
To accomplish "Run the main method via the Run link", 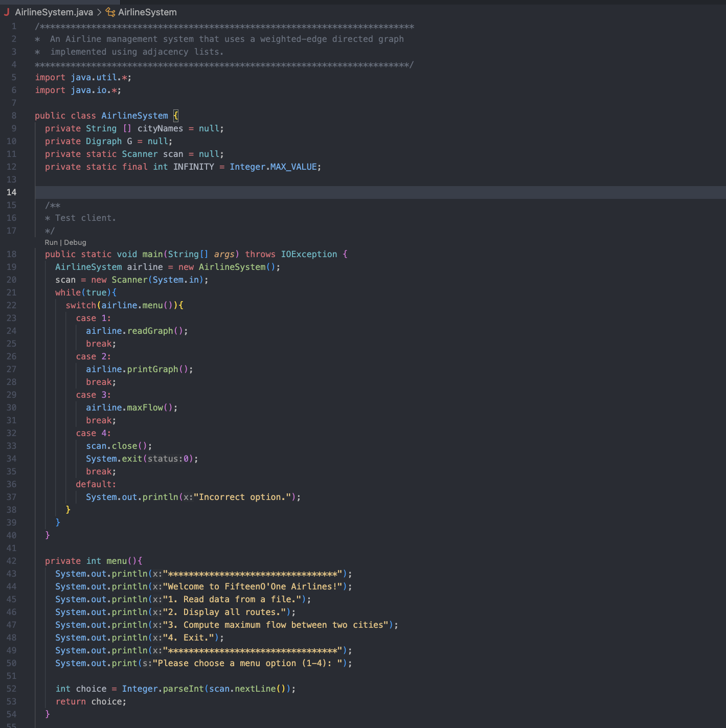I will click(x=50, y=242).
